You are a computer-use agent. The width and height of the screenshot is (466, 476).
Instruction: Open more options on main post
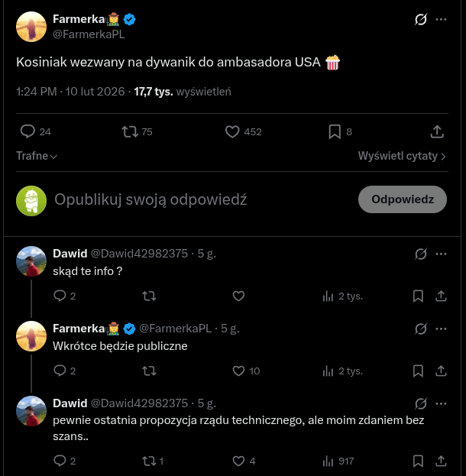tap(441, 19)
